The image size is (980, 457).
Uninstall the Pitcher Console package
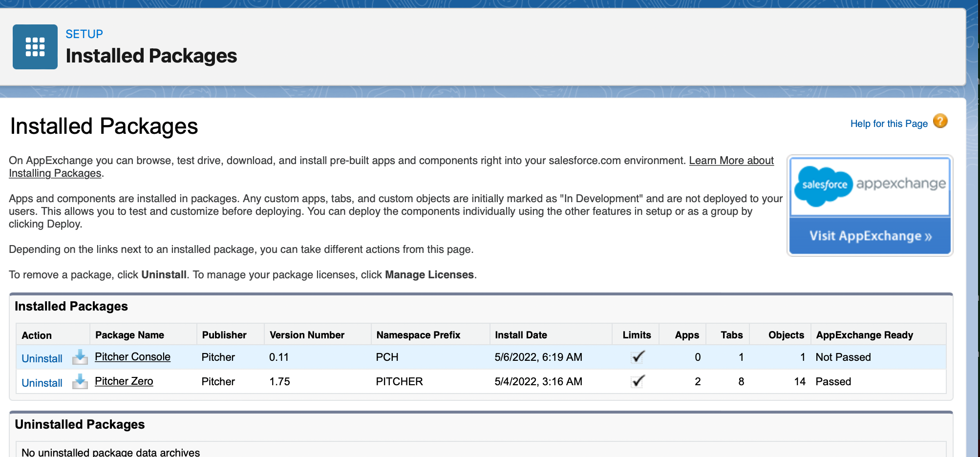[x=42, y=358]
